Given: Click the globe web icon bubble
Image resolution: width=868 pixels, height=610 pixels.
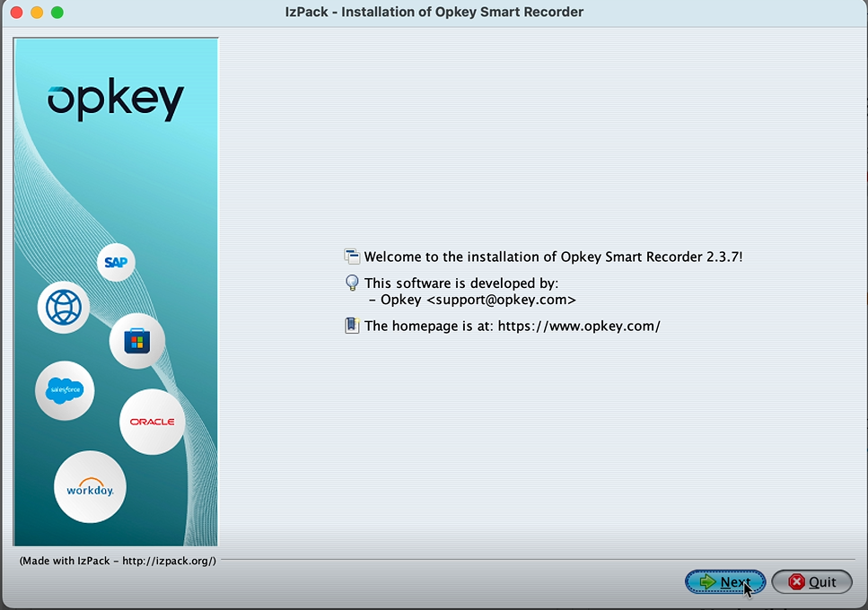Looking at the screenshot, I should [64, 307].
